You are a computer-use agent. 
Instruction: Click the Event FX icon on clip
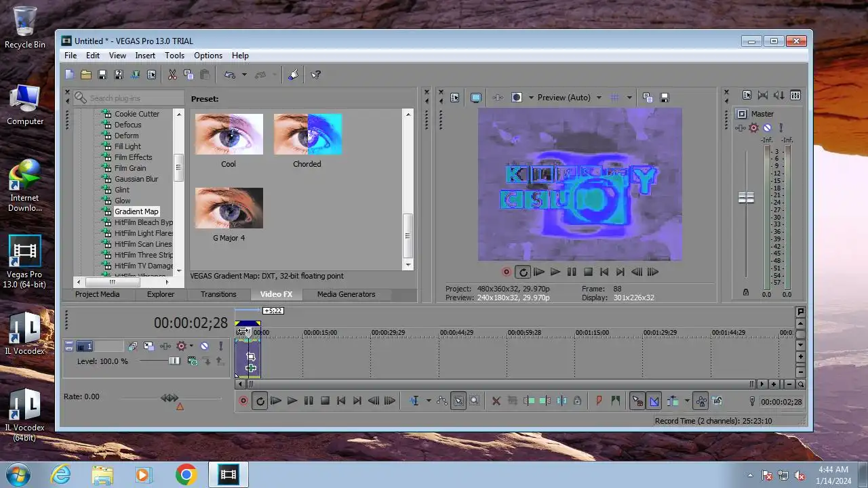pyautogui.click(x=251, y=368)
